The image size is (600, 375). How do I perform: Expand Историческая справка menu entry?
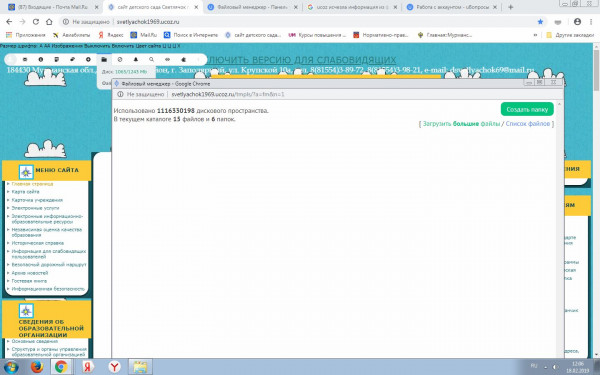[38, 243]
